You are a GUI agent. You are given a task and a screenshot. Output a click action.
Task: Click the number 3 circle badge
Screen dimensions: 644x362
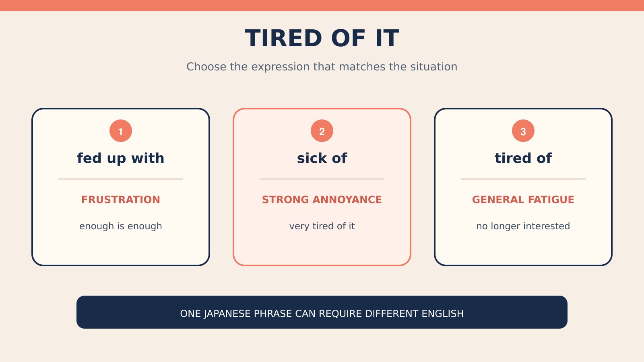pyautogui.click(x=523, y=131)
